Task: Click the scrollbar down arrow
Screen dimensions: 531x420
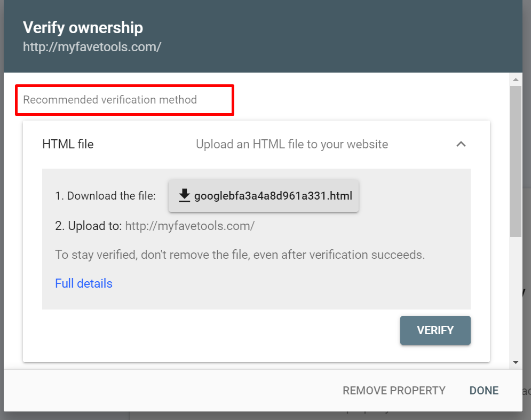Action: click(516, 362)
